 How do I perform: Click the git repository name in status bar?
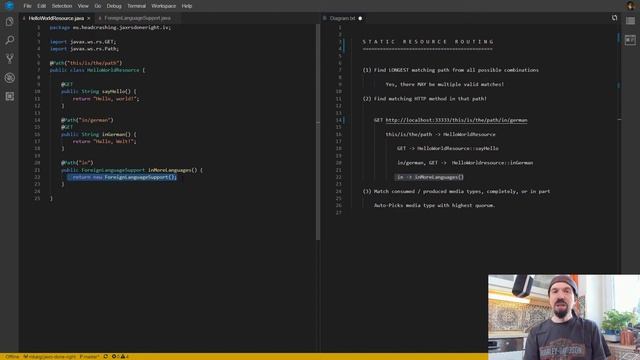(50, 356)
